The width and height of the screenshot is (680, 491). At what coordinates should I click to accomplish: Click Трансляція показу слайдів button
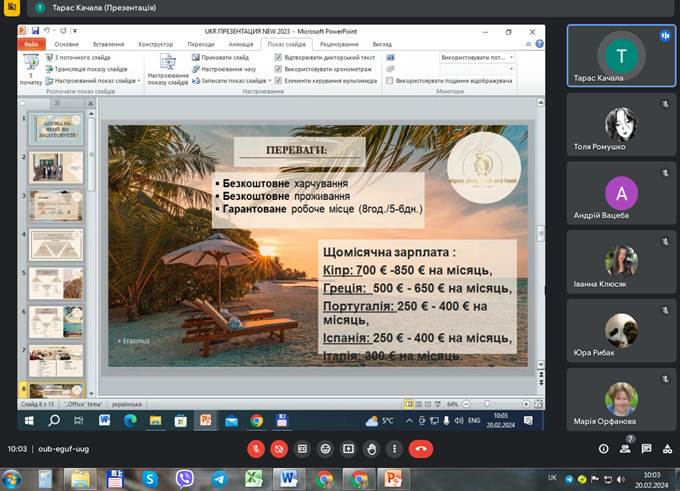pyautogui.click(x=87, y=69)
